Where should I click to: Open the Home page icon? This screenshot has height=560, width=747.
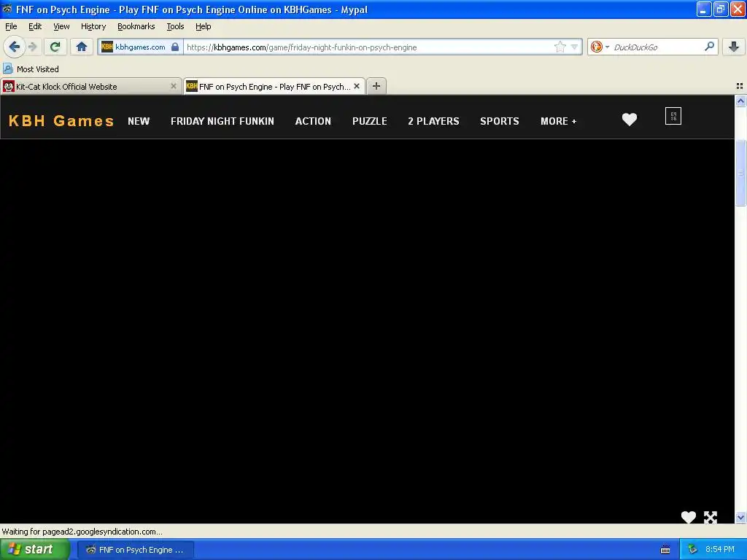[x=82, y=47]
